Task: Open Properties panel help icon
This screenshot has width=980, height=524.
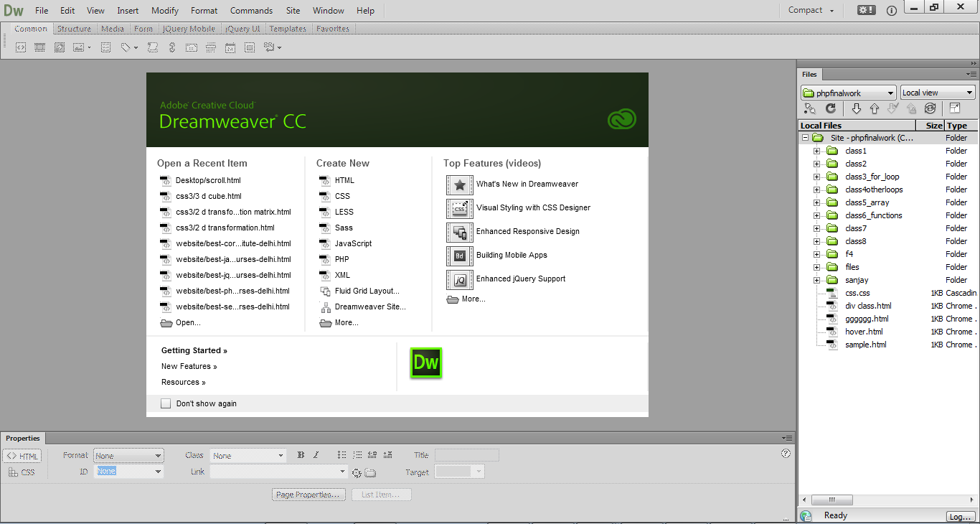Action: coord(786,454)
